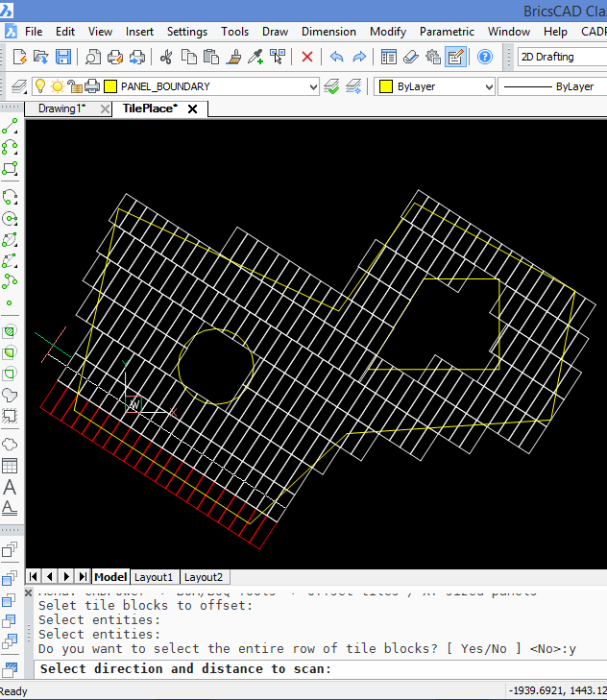
Task: Switch to the Drawing1 tab
Action: pos(61,109)
